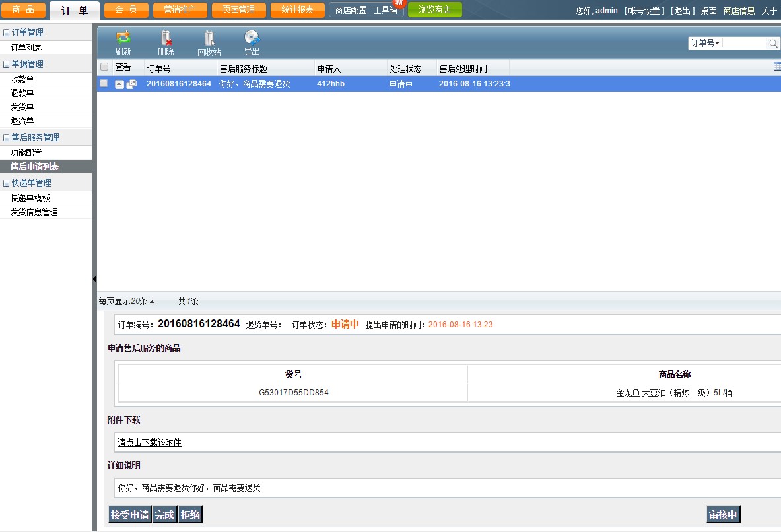781x532 pixels.
Task: Click the 浏览商店 green button
Action: (435, 9)
